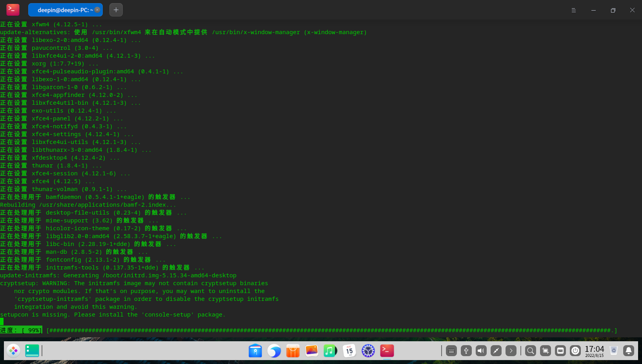
Task: Click the 'xfce4-panel (4.12.2-1)' text
Action: pos(71,118)
